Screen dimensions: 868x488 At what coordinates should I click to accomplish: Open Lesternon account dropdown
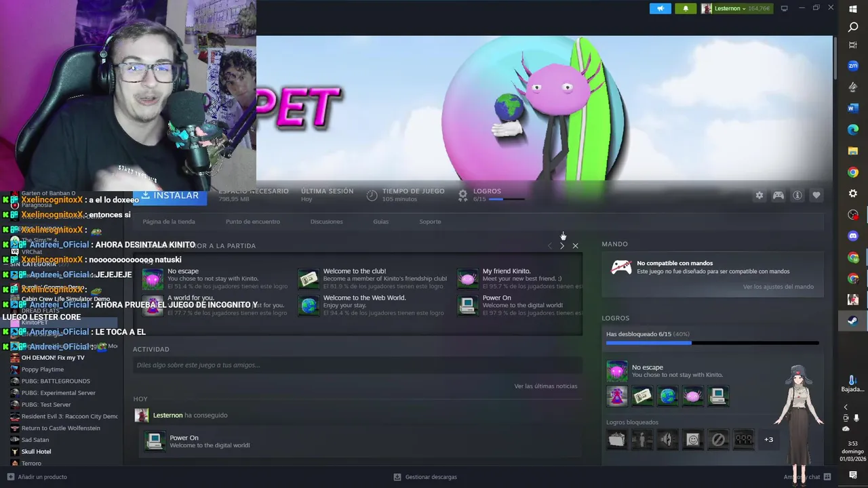point(736,8)
